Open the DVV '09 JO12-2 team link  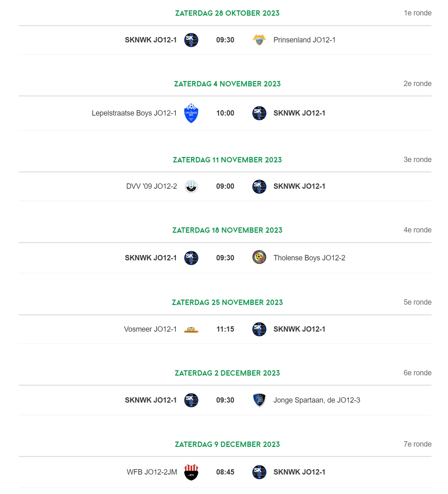[152, 186]
